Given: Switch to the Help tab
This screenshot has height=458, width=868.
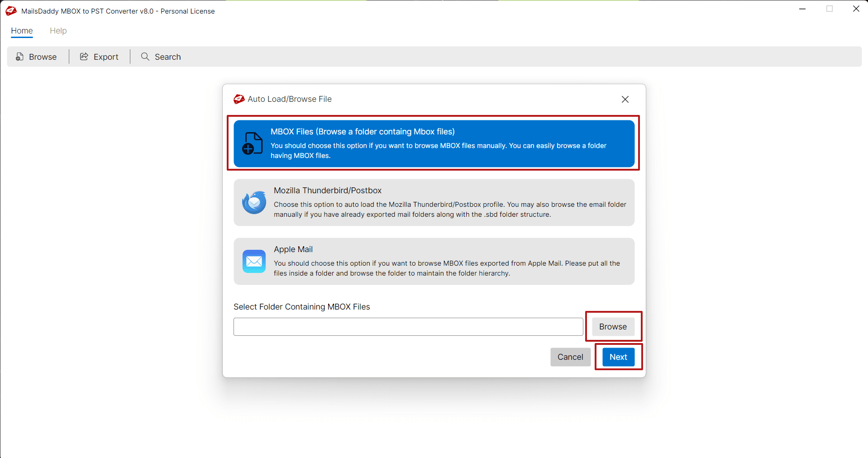Looking at the screenshot, I should [58, 31].
